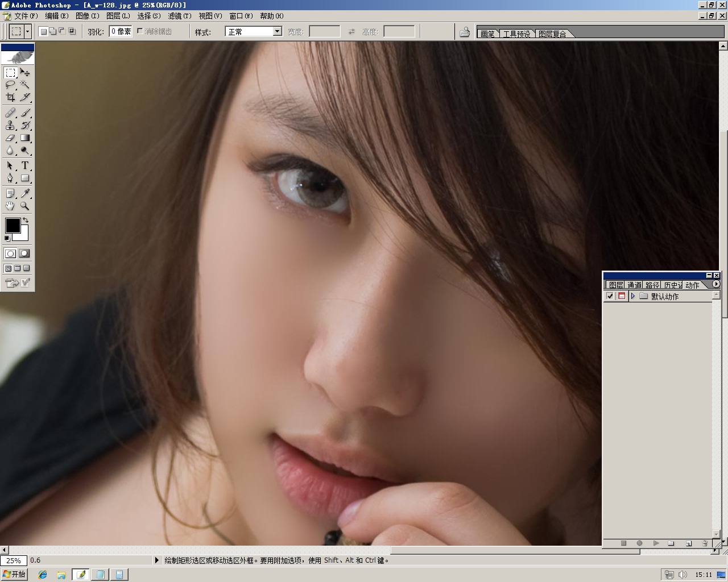
Task: Select the Brush tool
Action: click(x=25, y=113)
